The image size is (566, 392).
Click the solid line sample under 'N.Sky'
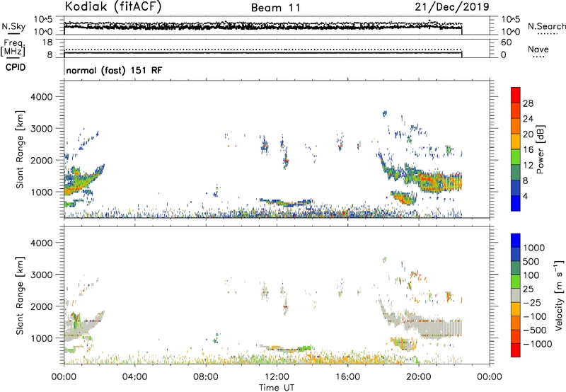13,34
